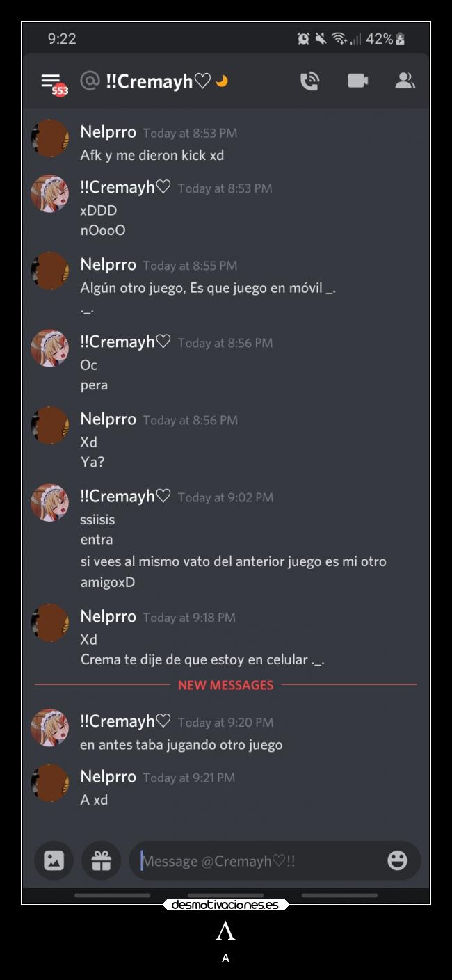Click Cremayh's avatar beside xDDD message
Viewport: 452px width, 980px height.
pyautogui.click(x=50, y=194)
